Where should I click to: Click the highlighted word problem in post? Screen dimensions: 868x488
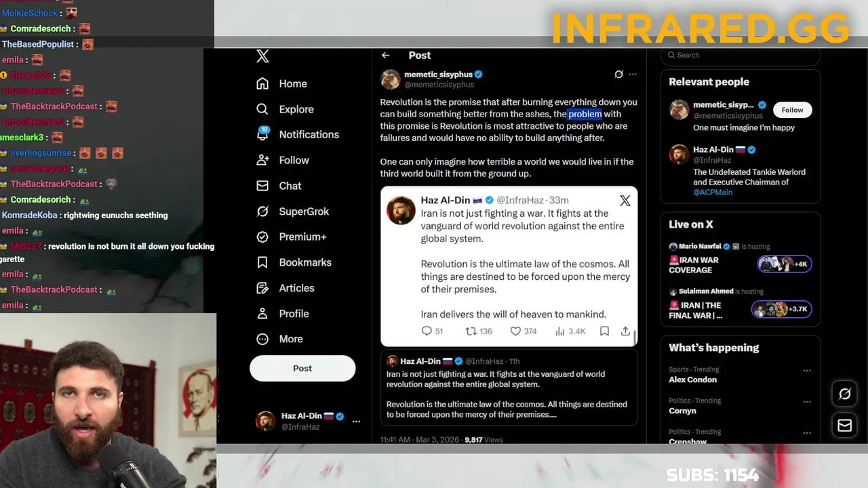click(585, 114)
